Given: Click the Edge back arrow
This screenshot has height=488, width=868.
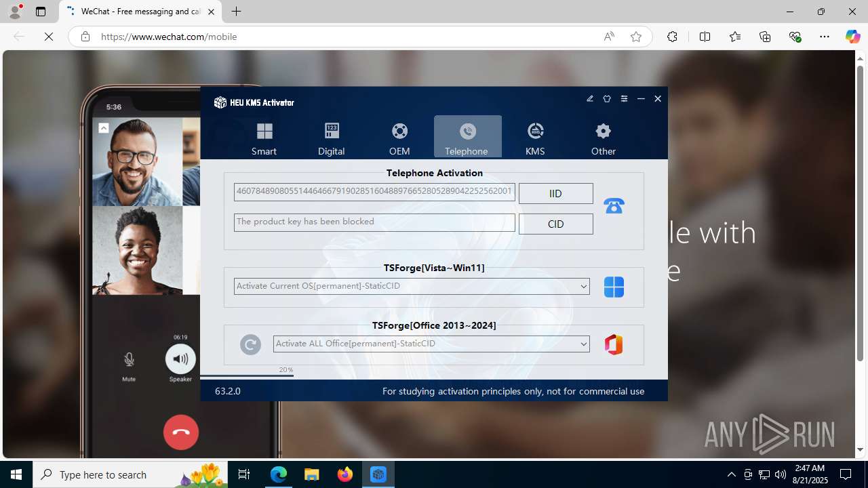Looking at the screenshot, I should [x=19, y=37].
